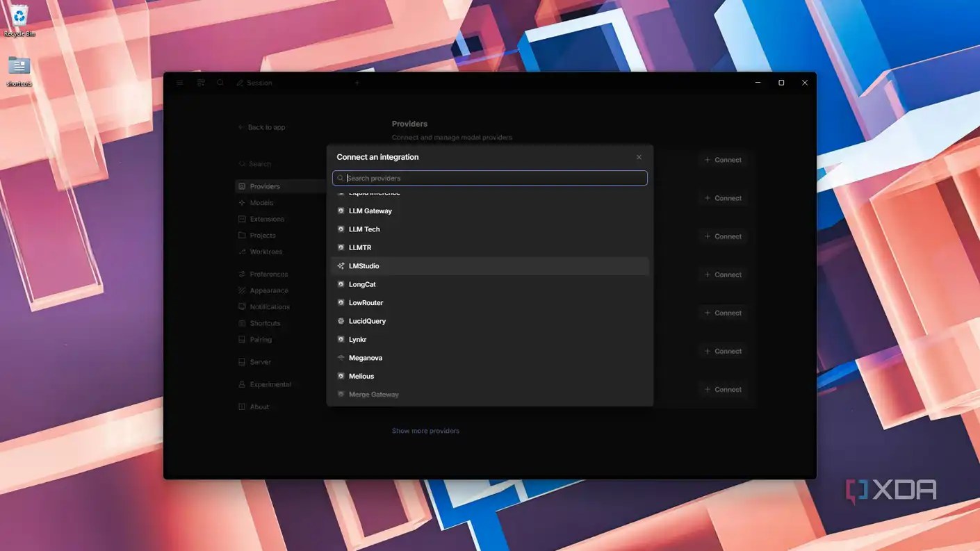980x551 pixels.
Task: Select the Lynkr provider
Action: (490, 340)
